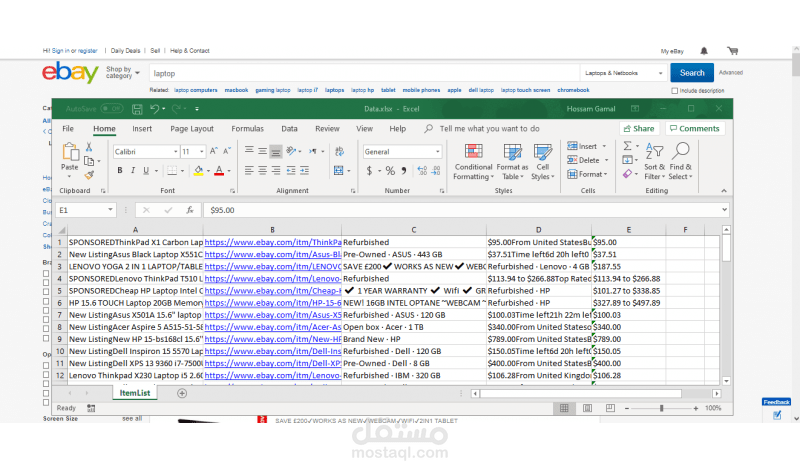Open the General number format dropdown
The height and width of the screenshot is (470, 800).
[437, 152]
